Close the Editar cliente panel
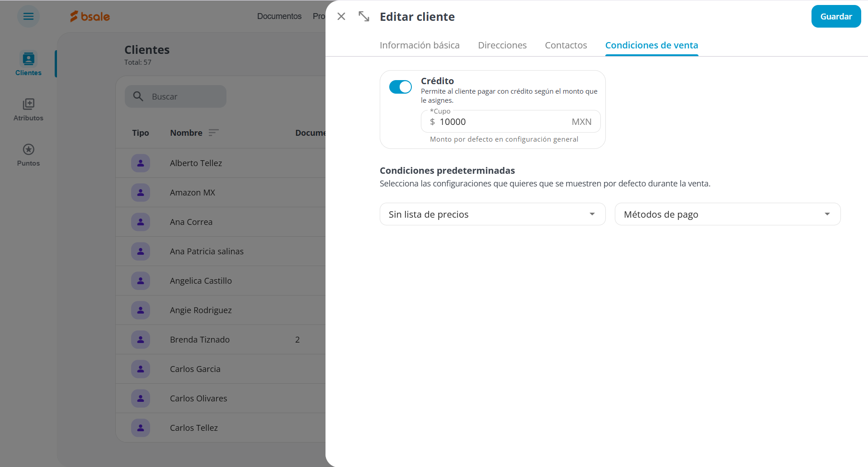This screenshot has height=467, width=868. click(x=341, y=16)
